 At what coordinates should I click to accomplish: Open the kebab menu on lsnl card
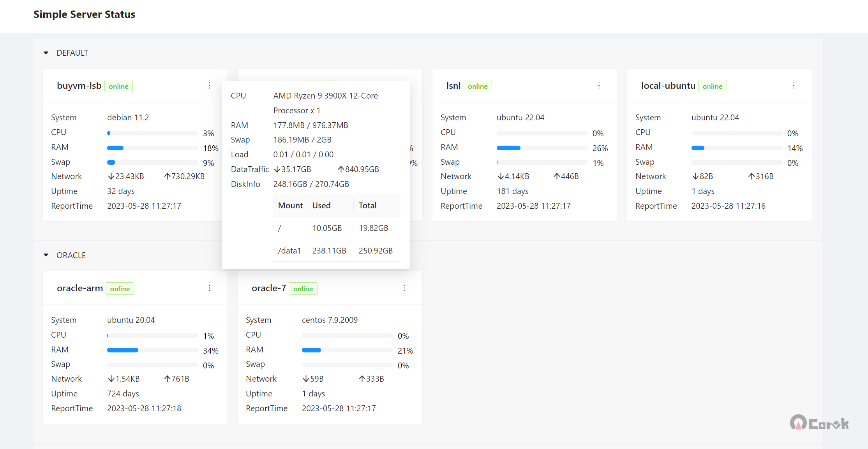[599, 85]
